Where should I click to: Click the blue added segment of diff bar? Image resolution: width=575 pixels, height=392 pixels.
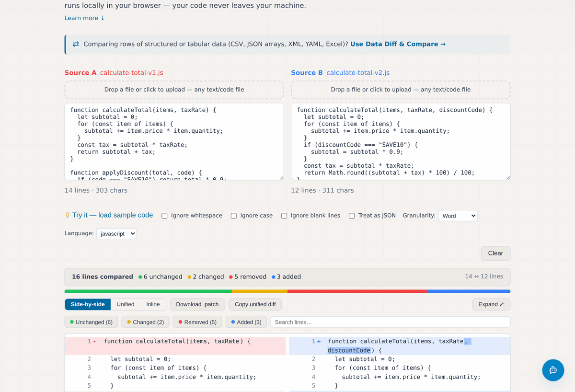[469, 291]
